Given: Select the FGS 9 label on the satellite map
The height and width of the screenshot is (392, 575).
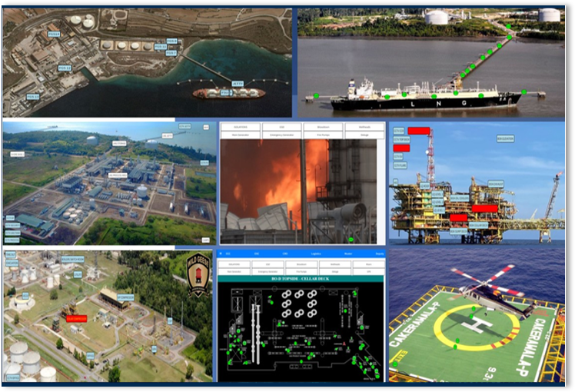Looking at the screenshot, I should [171, 41].
